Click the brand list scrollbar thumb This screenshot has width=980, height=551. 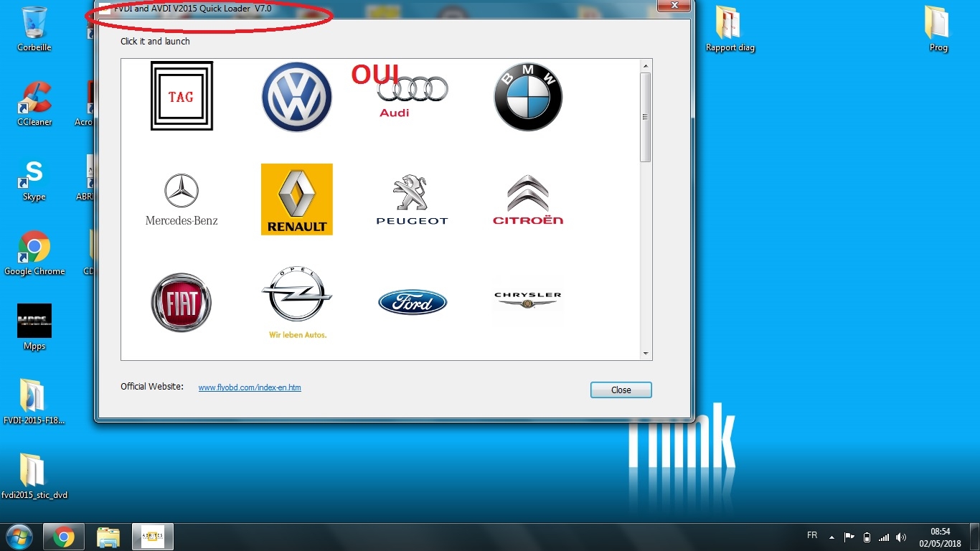coord(646,117)
